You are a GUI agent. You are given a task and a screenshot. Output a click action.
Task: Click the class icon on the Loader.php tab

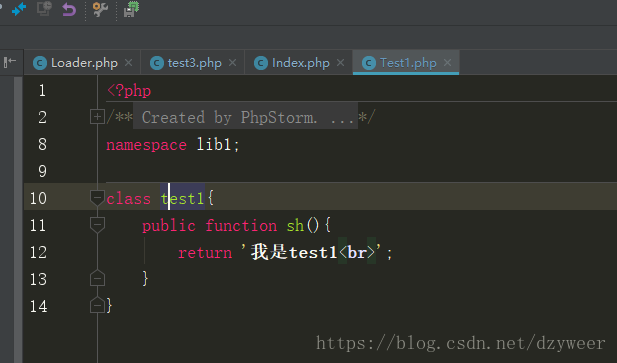click(x=40, y=63)
